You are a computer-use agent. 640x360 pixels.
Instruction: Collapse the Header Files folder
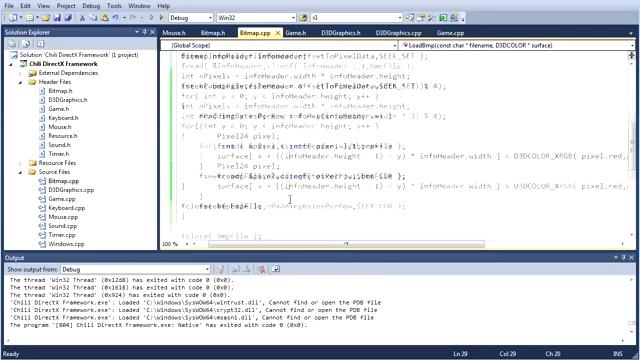point(20,82)
